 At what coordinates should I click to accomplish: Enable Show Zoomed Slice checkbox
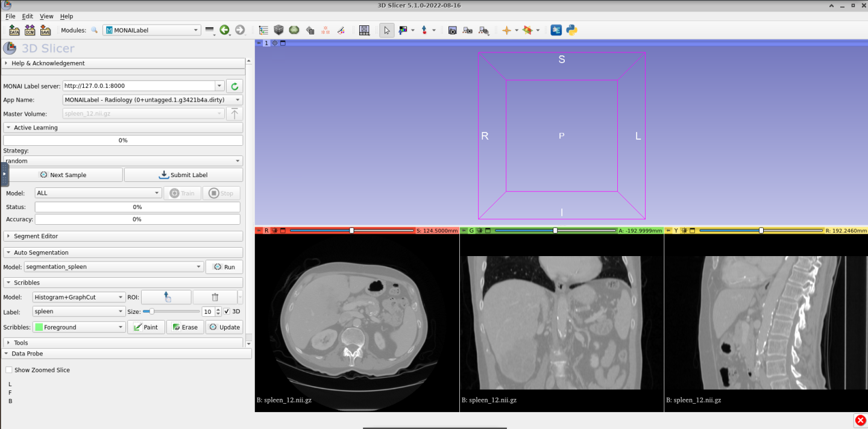[9, 370]
